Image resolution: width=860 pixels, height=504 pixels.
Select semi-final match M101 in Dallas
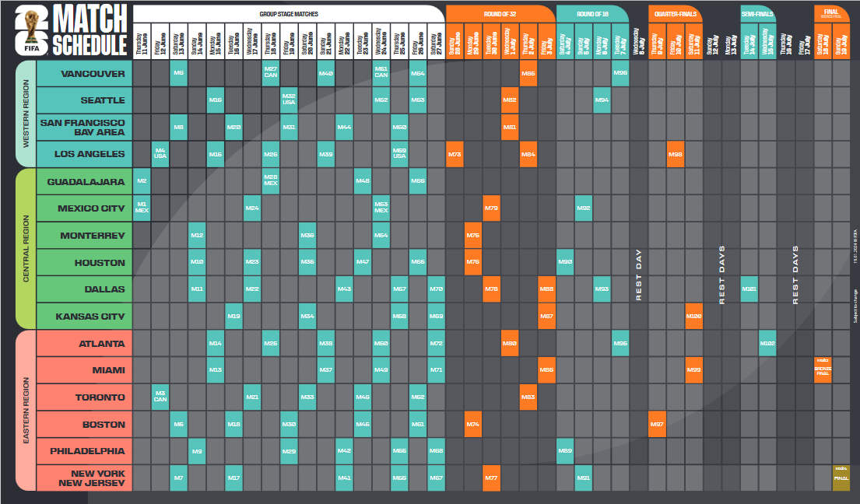pos(749,289)
